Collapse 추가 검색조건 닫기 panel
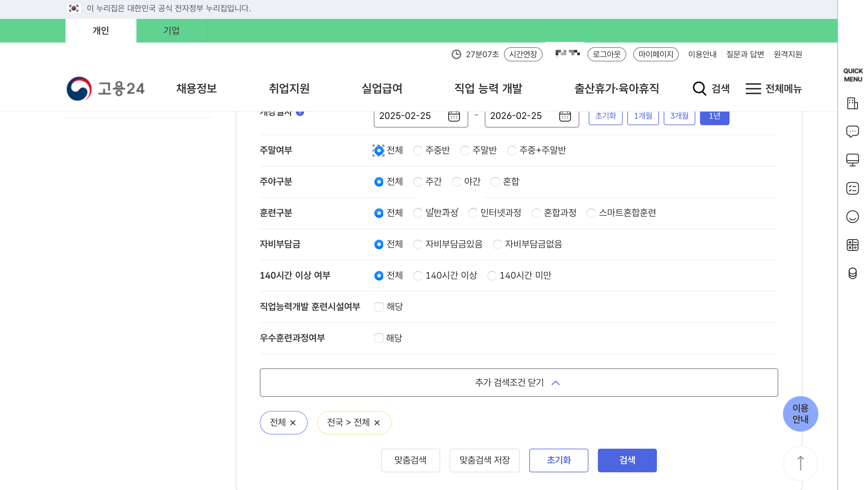The width and height of the screenshot is (868, 490). [x=518, y=382]
